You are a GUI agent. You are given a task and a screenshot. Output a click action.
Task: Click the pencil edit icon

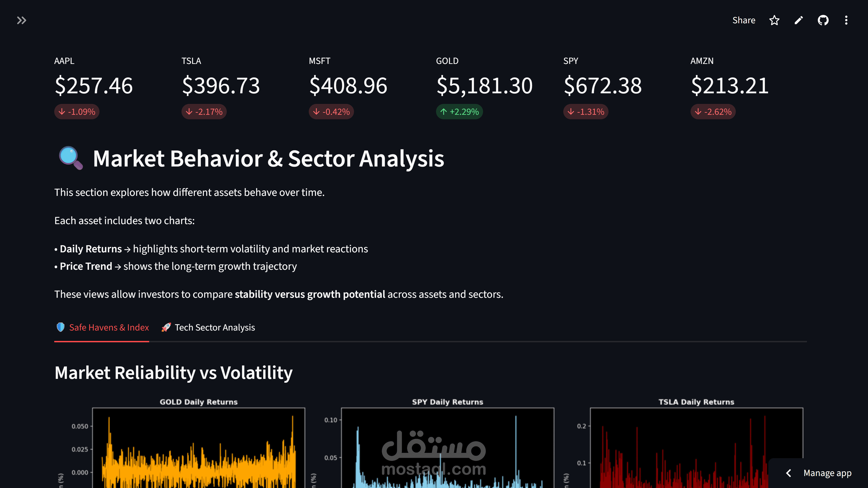pos(799,20)
